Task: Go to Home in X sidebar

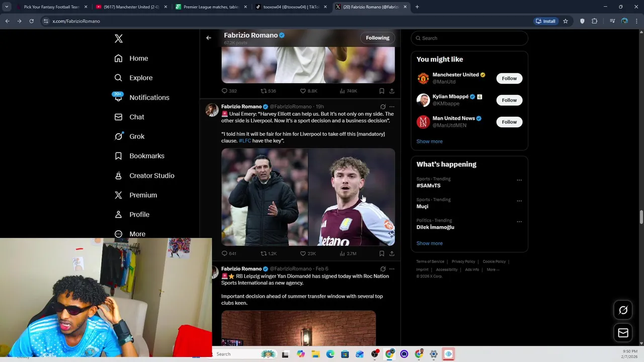Action: 131,58
